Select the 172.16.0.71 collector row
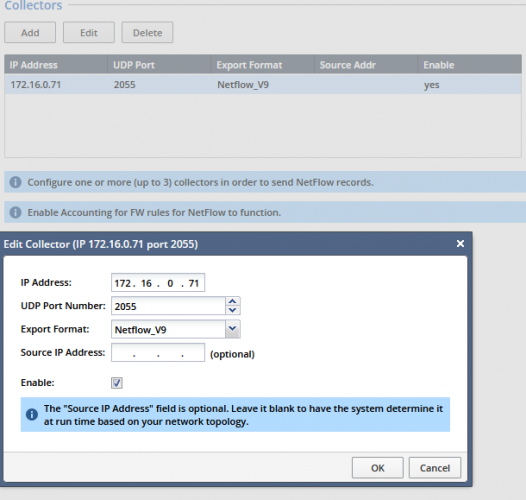This screenshot has width=526, height=500. [x=263, y=84]
